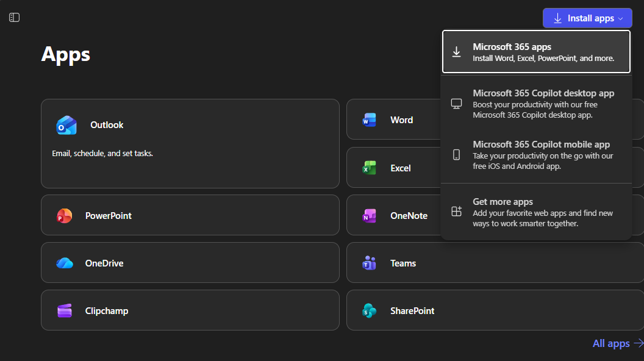Image resolution: width=644 pixels, height=361 pixels.
Task: Toggle the sidebar panel icon
Action: tap(15, 17)
